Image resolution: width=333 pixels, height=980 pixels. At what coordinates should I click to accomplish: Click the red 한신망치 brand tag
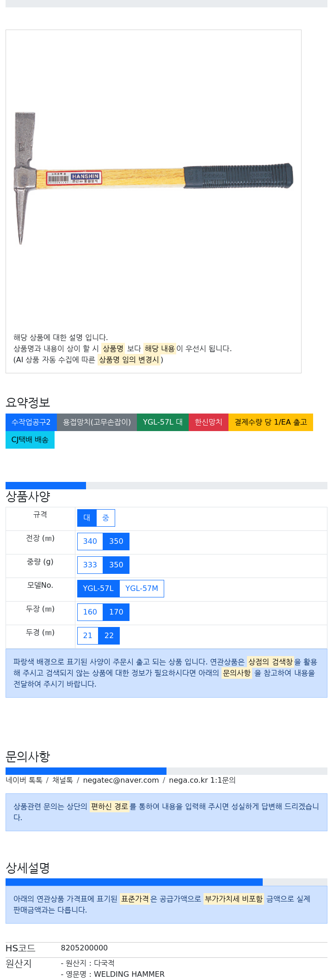209,422
